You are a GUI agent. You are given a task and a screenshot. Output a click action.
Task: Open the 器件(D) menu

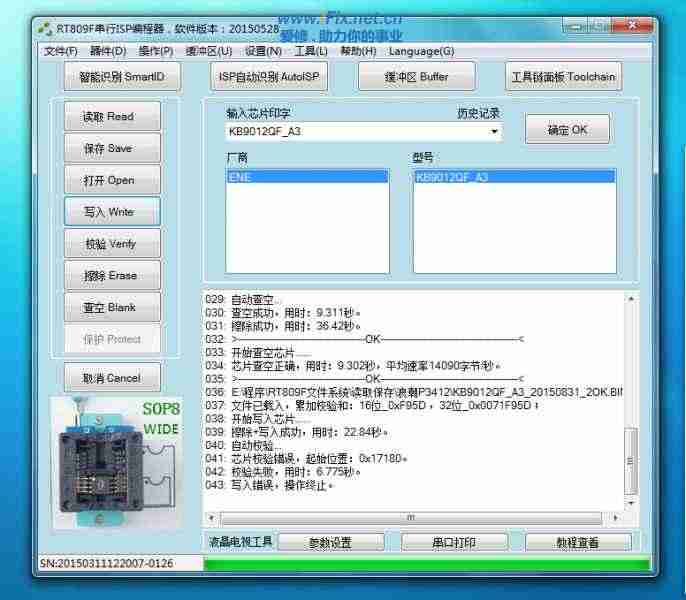click(108, 51)
